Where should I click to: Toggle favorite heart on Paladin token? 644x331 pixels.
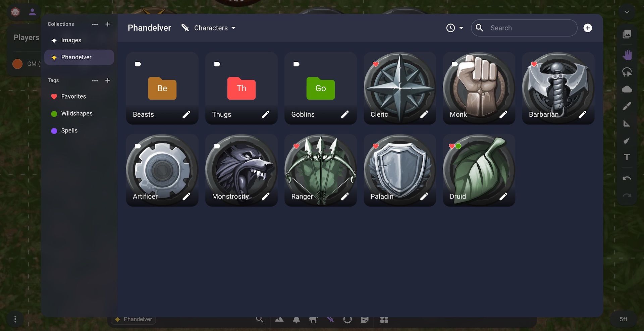point(376,146)
